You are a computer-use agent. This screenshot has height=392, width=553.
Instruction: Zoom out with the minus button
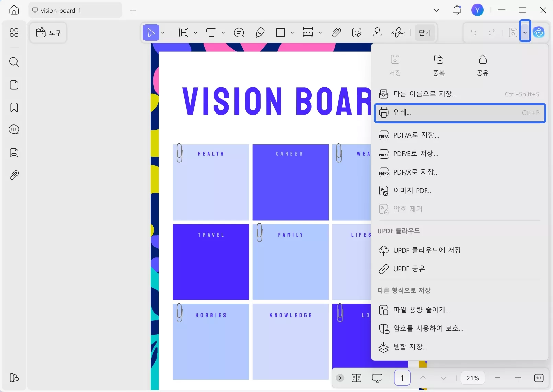pyautogui.click(x=497, y=378)
